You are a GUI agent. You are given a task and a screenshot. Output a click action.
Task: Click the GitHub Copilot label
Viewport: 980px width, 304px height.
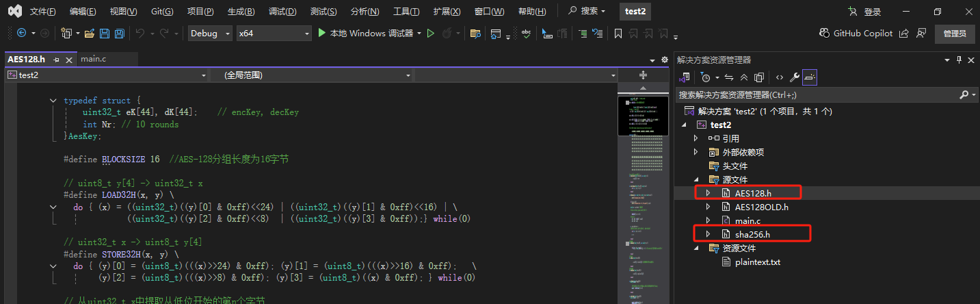point(863,33)
